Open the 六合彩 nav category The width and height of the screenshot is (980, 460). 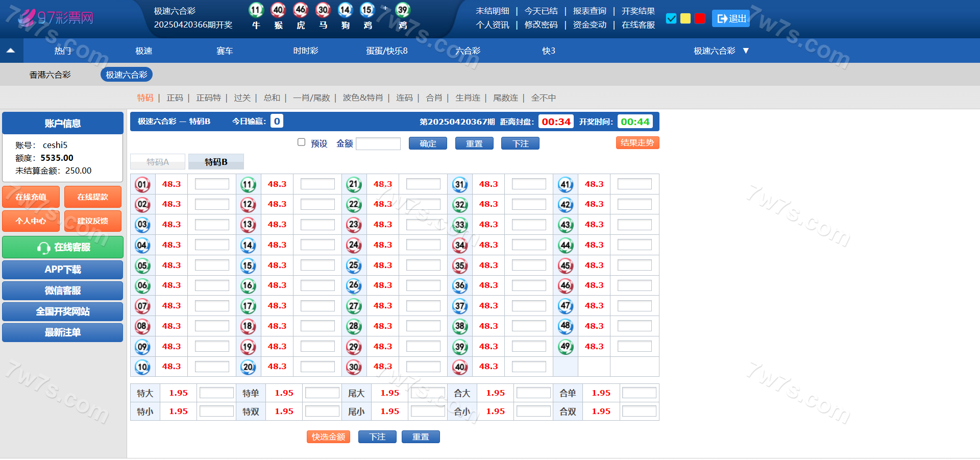[468, 51]
